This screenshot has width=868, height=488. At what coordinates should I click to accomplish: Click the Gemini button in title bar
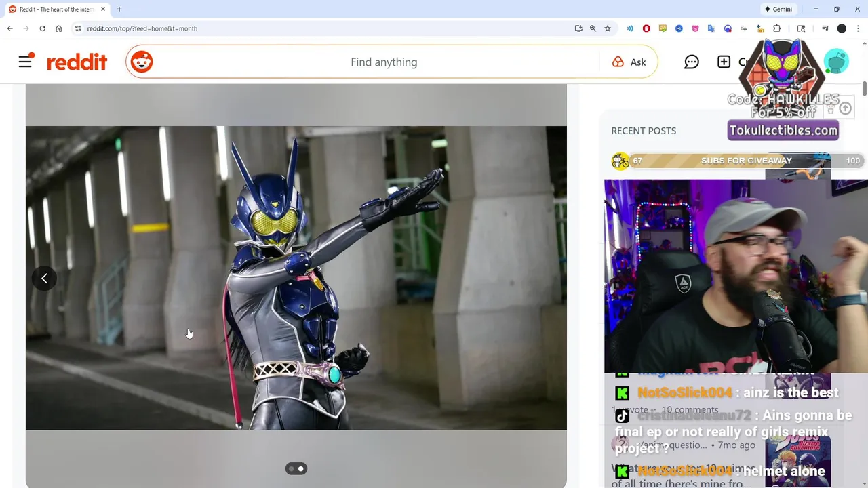click(x=778, y=9)
